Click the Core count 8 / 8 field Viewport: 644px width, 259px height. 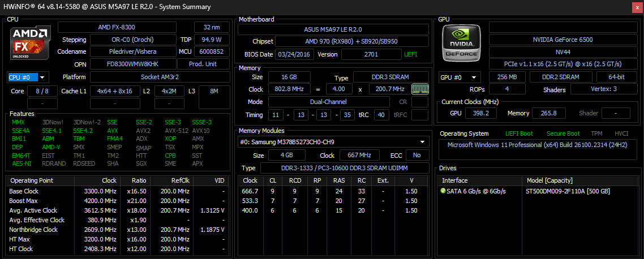tap(42, 91)
